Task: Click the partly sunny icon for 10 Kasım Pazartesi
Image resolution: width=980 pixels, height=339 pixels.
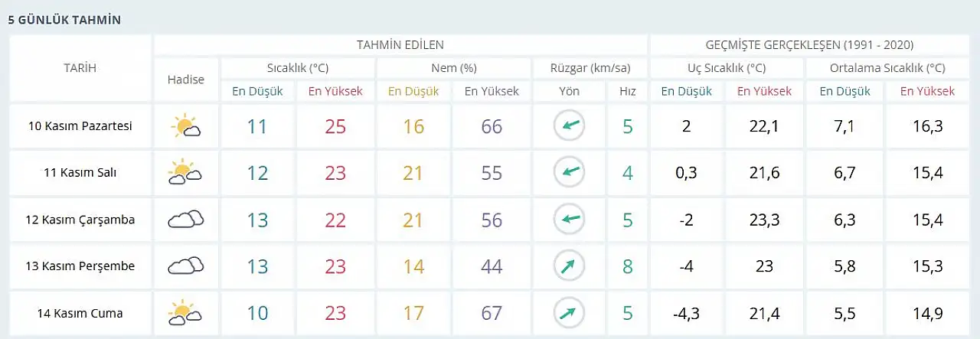Action: [x=186, y=126]
